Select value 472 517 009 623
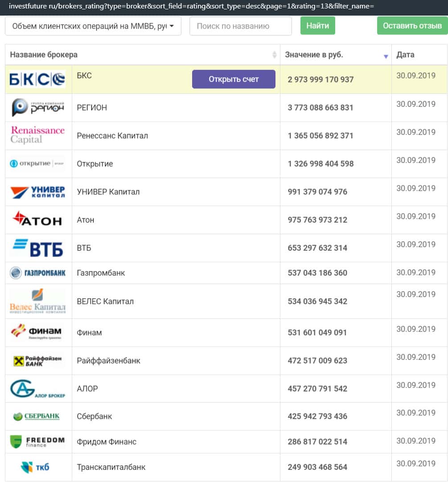The height and width of the screenshot is (482, 448). [317, 360]
